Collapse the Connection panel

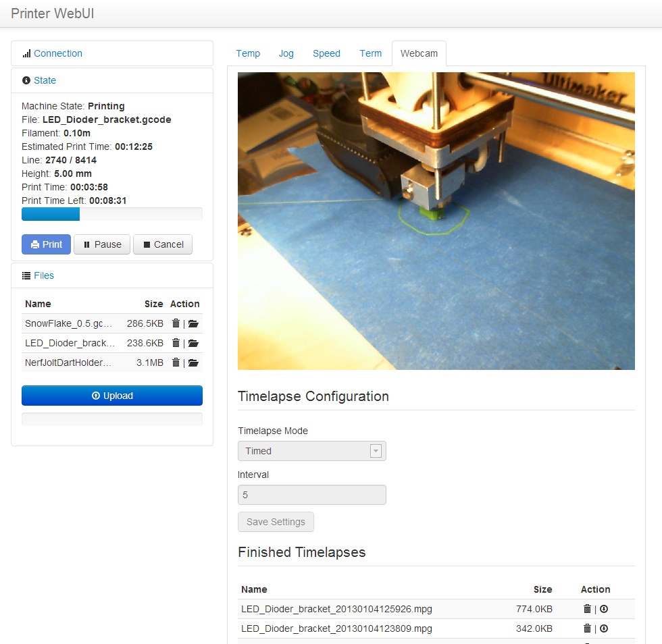pos(57,53)
